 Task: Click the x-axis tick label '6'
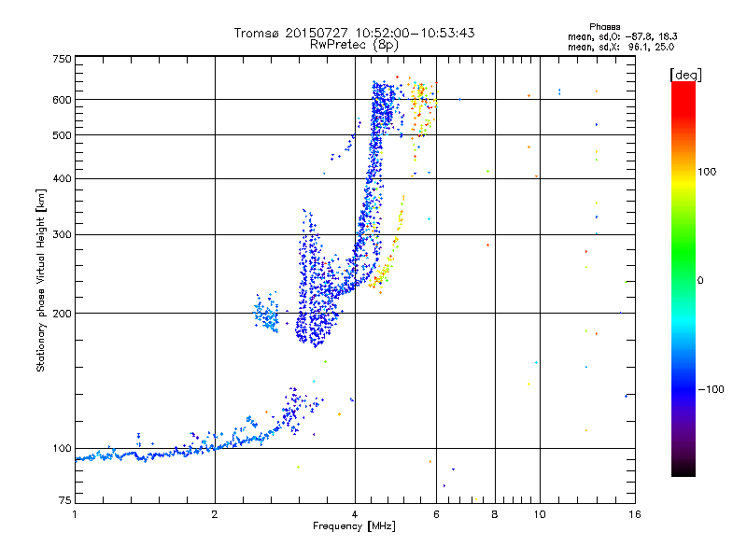point(436,514)
